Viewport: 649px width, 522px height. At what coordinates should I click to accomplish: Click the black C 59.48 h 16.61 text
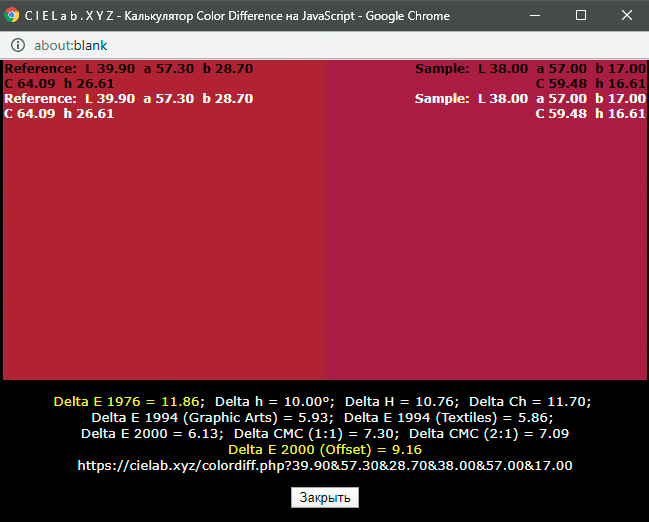(x=591, y=84)
